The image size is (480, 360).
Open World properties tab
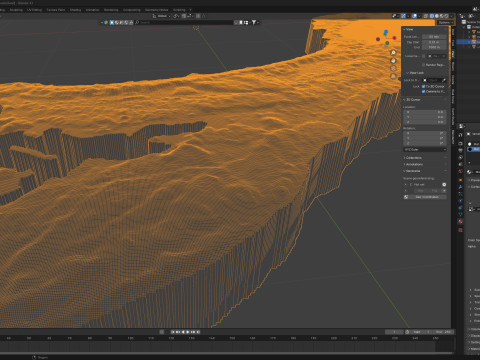(x=460, y=171)
